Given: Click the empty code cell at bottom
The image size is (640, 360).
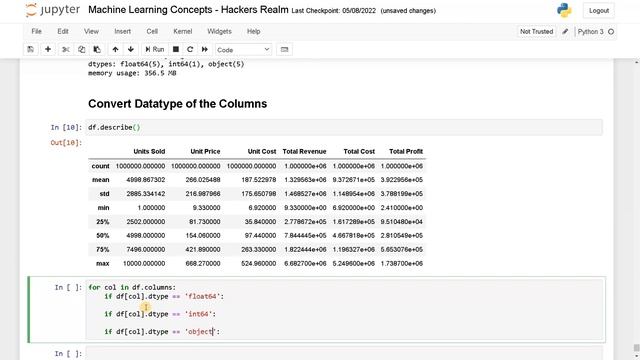Looking at the screenshot, I should pos(344,353).
